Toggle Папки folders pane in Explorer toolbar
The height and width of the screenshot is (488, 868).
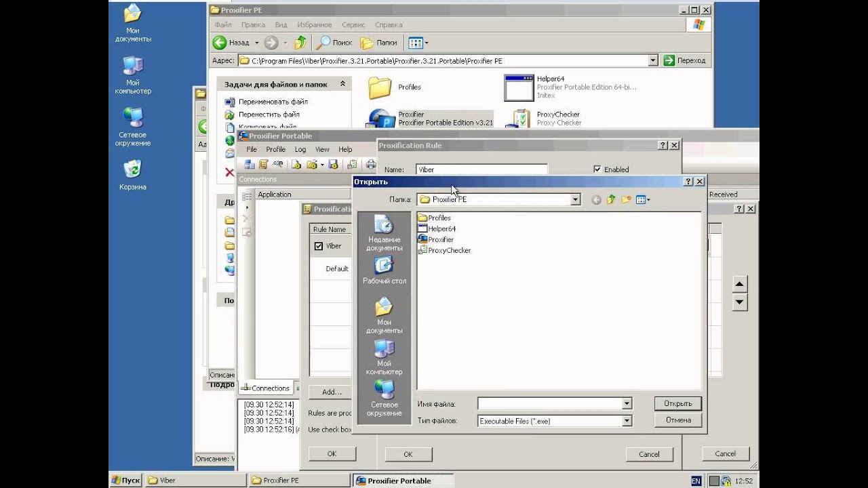379,43
